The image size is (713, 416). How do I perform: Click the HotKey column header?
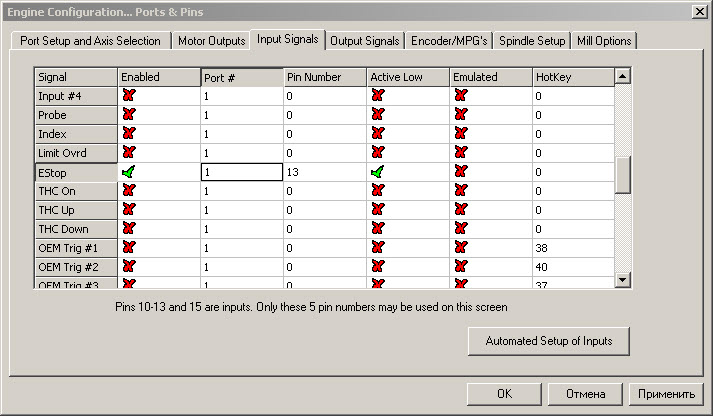pos(573,77)
